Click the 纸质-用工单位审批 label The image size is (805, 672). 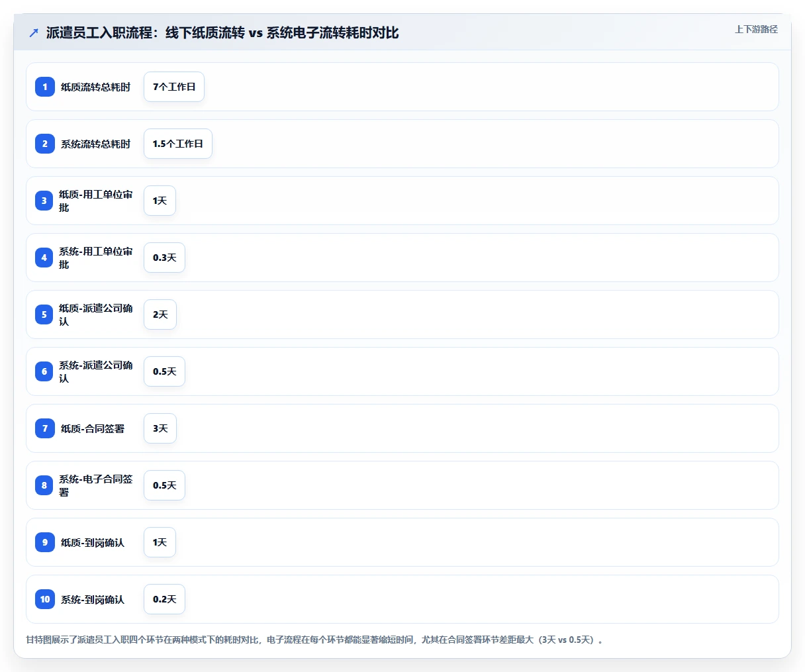coord(96,201)
